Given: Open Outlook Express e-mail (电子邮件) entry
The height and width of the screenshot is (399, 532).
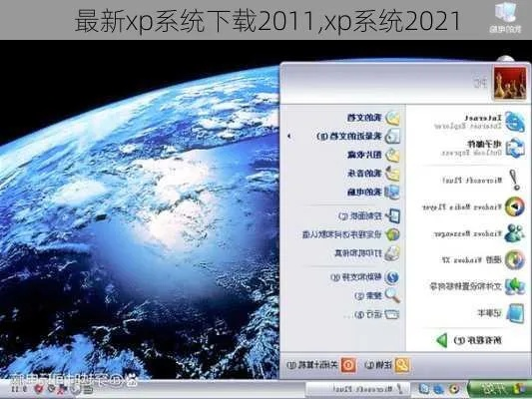Looking at the screenshot, I should pyautogui.click(x=482, y=149).
